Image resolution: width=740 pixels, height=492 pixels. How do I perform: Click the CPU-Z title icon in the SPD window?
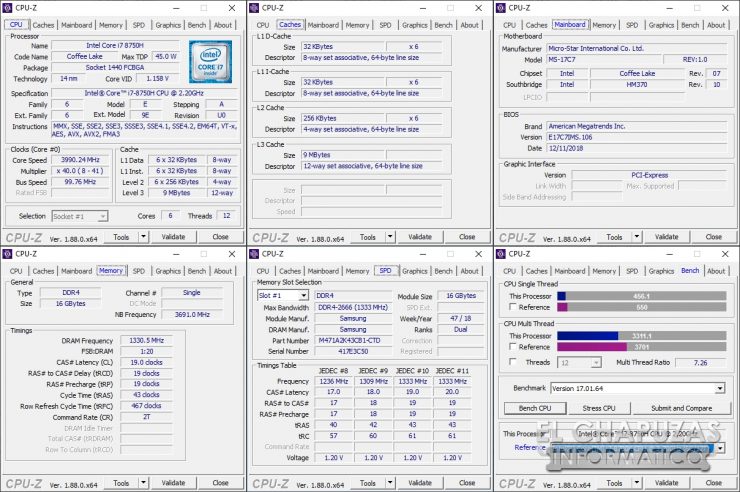pyautogui.click(x=254, y=254)
